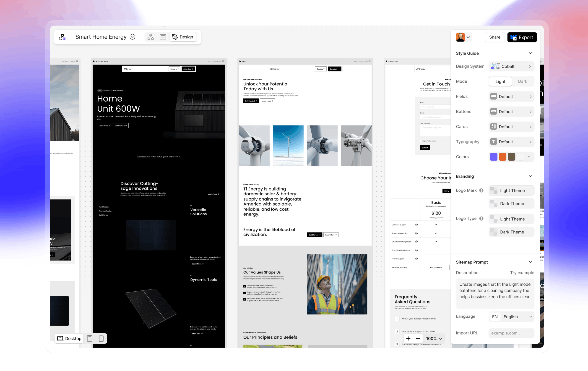The image size is (588, 371).
Task: Click the Export button
Action: tap(522, 37)
